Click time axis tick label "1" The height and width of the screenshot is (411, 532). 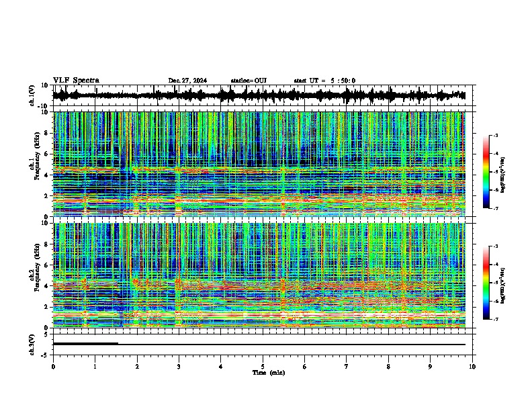click(x=95, y=367)
